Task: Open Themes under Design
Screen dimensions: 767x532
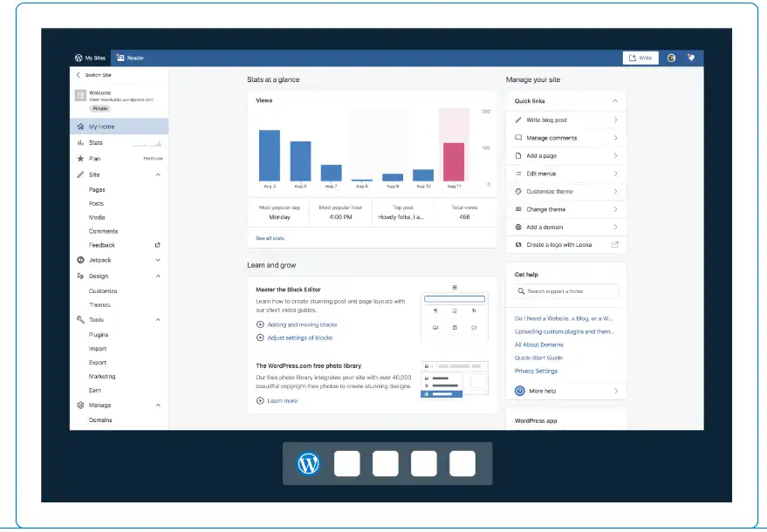Action: click(x=99, y=304)
